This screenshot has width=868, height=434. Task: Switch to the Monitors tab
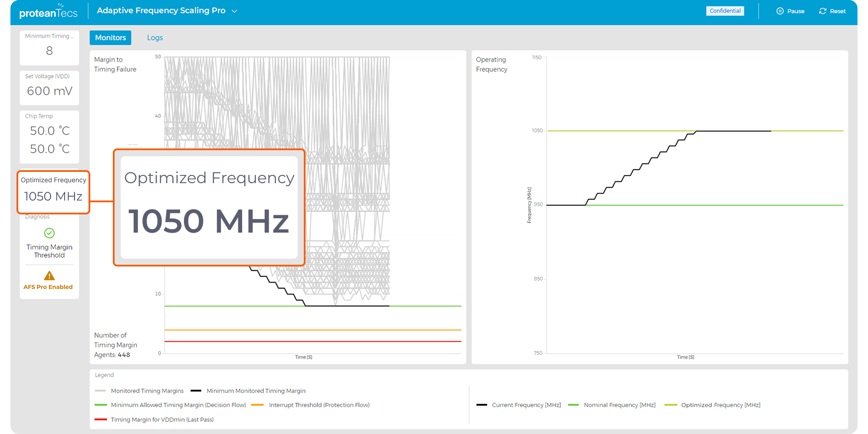[x=110, y=38]
